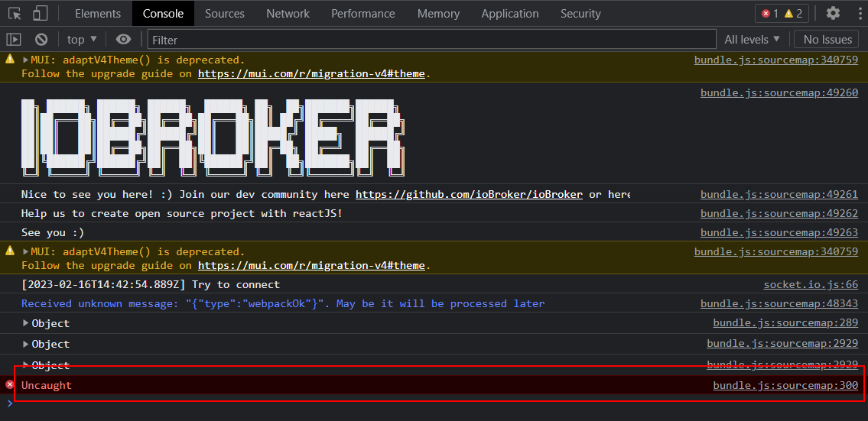Open first mui.com migration-v4 link
Image resolution: width=868 pixels, height=421 pixels.
point(312,73)
